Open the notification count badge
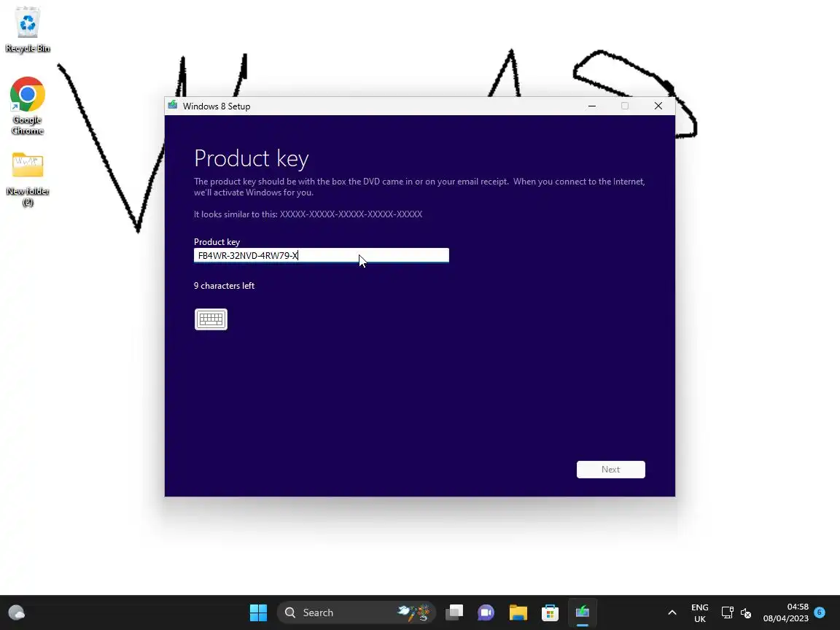The width and height of the screenshot is (840, 630). click(x=820, y=612)
